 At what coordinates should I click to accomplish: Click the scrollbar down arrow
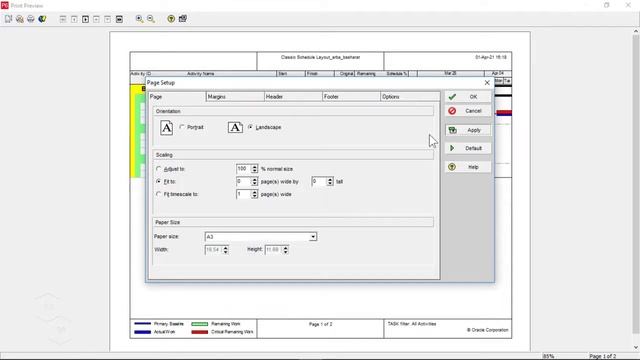click(x=636, y=348)
